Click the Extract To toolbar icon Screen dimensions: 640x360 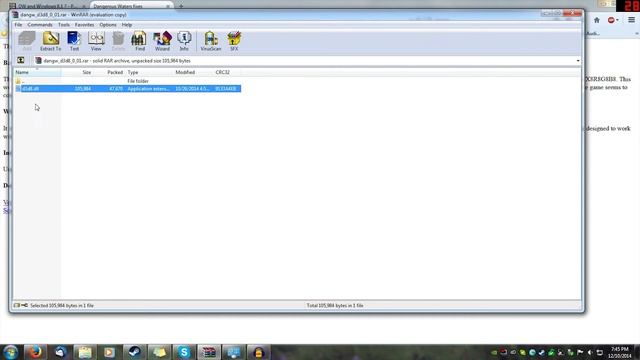(x=51, y=41)
